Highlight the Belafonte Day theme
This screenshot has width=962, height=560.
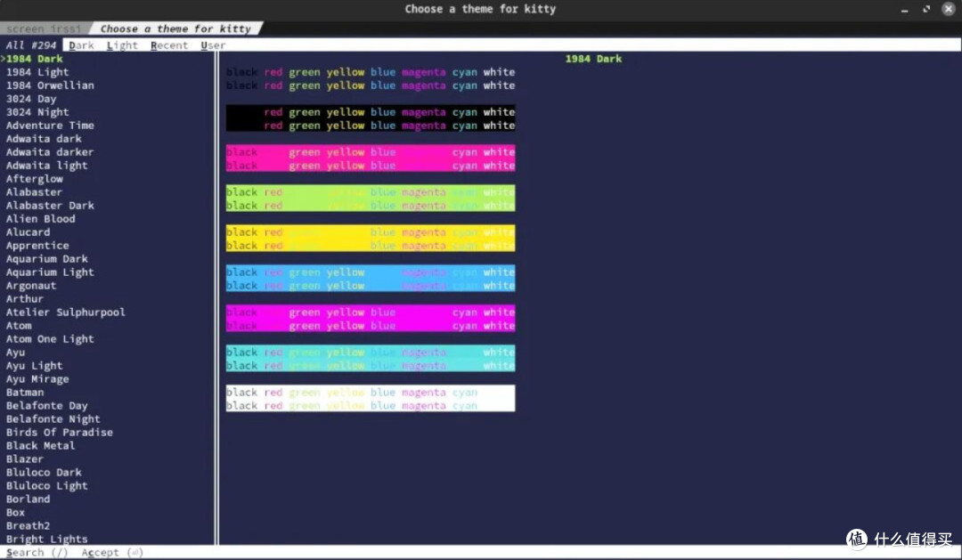46,405
